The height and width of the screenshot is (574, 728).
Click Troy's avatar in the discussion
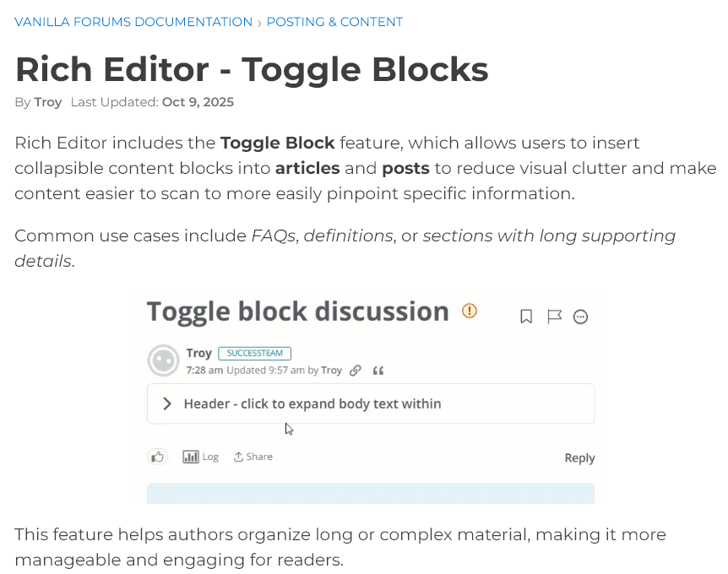point(163,360)
